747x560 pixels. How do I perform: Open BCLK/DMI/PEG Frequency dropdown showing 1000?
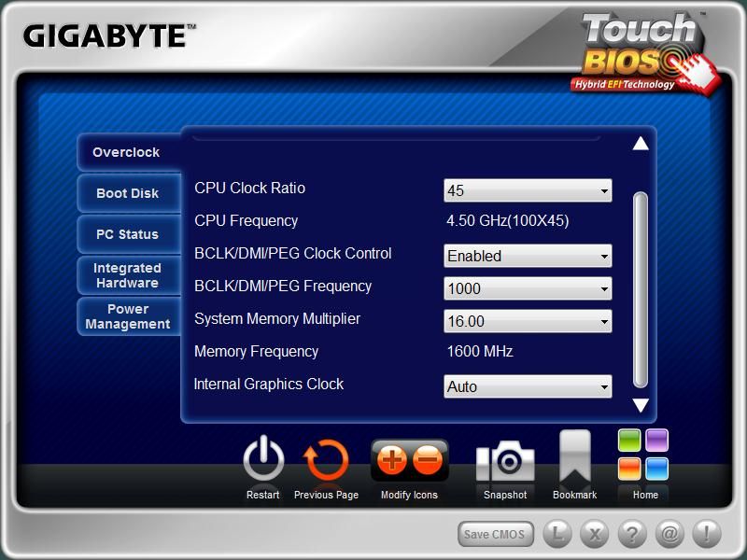(x=528, y=288)
